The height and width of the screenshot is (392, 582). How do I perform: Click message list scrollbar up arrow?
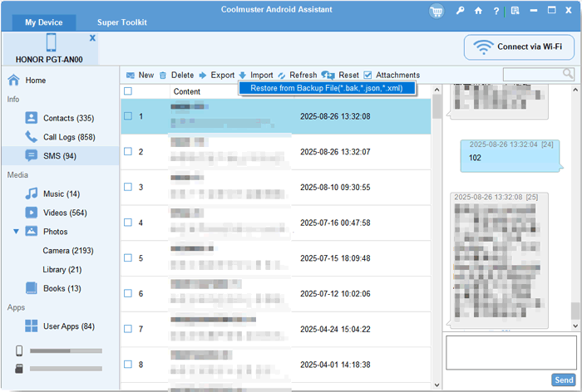tap(436, 90)
